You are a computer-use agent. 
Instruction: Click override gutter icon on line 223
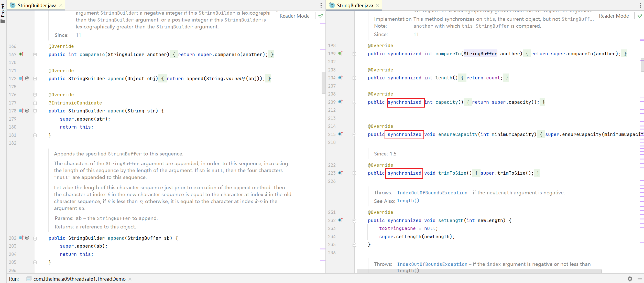coord(341,173)
